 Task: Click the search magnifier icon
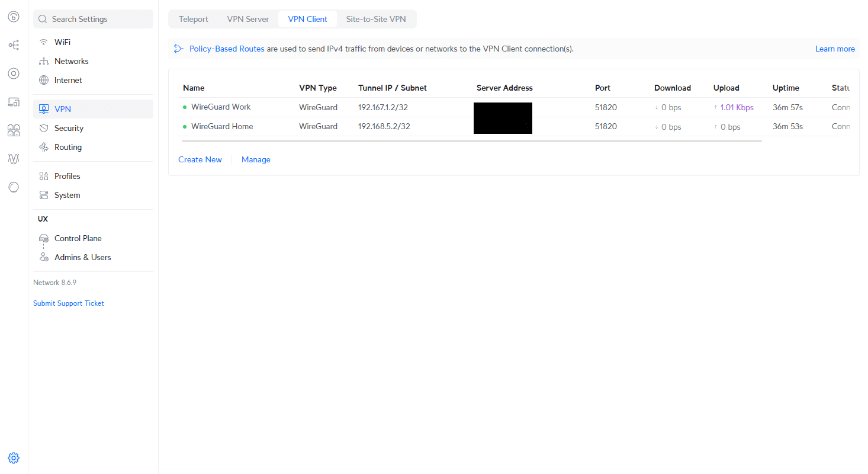[x=43, y=19]
